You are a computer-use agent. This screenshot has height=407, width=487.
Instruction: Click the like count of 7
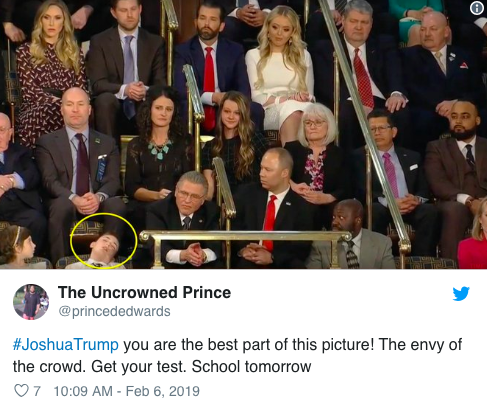(37, 391)
